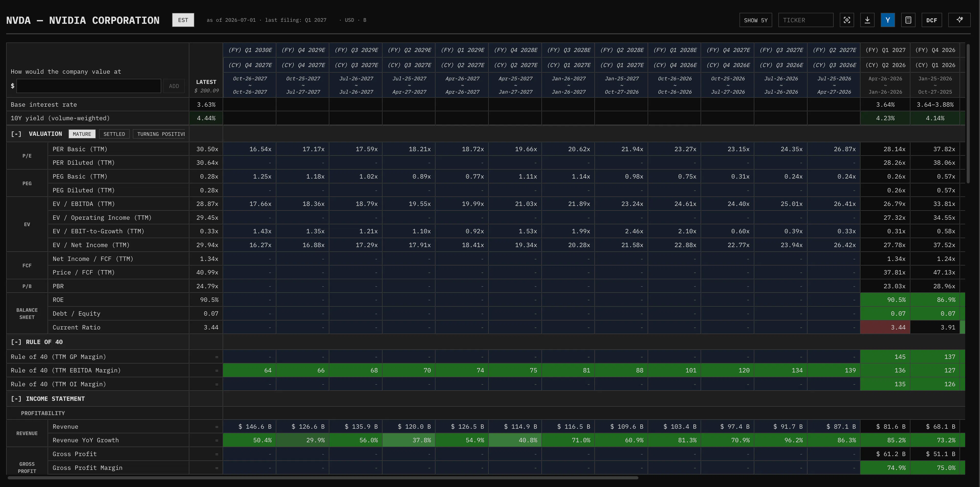This screenshot has width=980, height=487.
Task: Click the 2.46x EBIT-to-Growth cell
Action: 622,231
